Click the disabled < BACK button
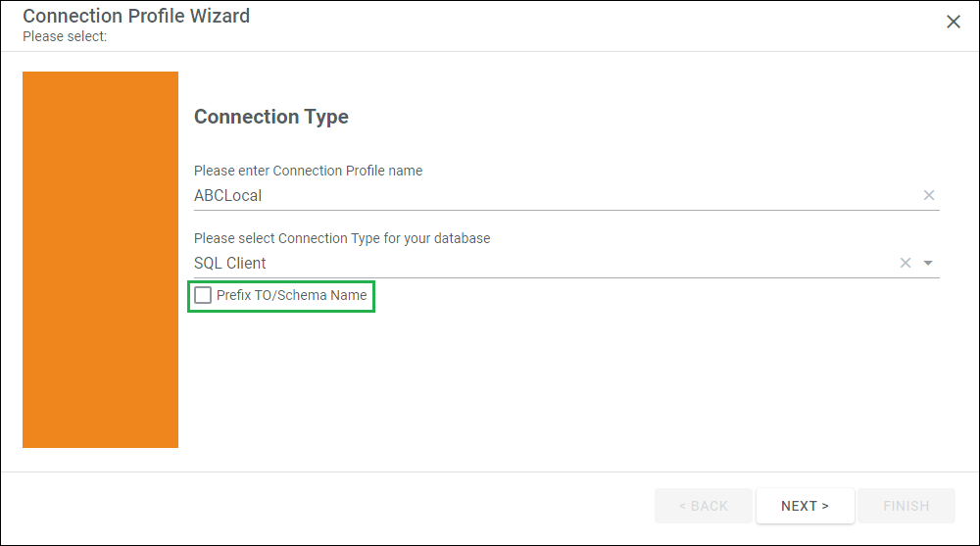The width and height of the screenshot is (980, 546). click(x=703, y=506)
